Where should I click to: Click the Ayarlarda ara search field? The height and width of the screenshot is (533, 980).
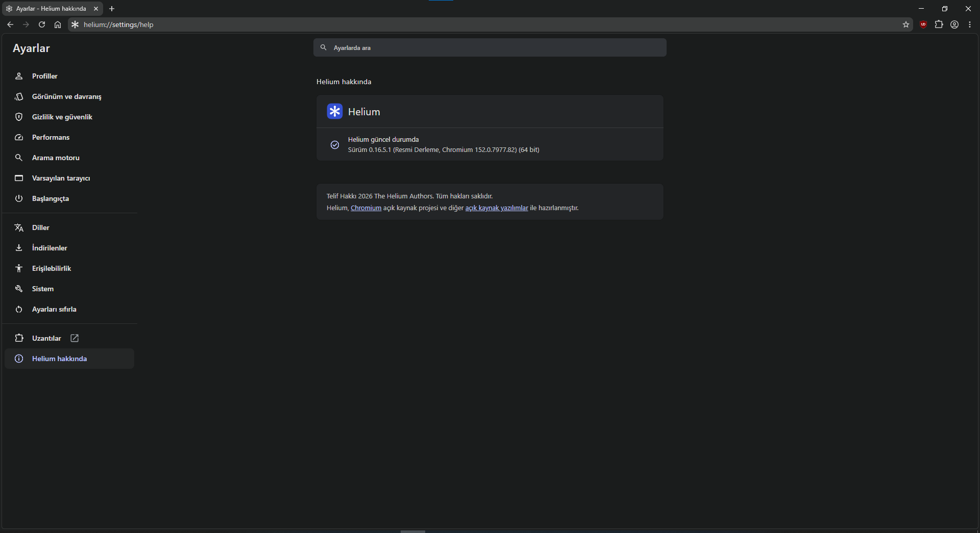[490, 47]
